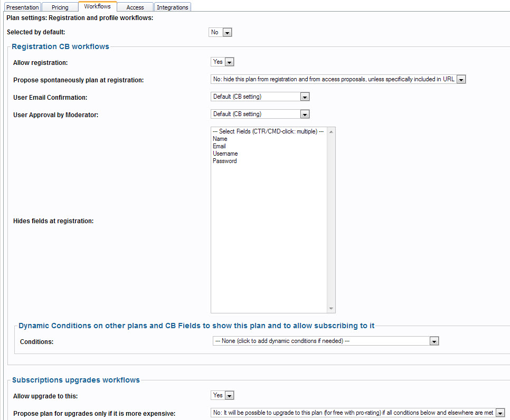Open Propose spontaneously plan at registration dropdown
The height and width of the screenshot is (420, 510).
(x=338, y=80)
